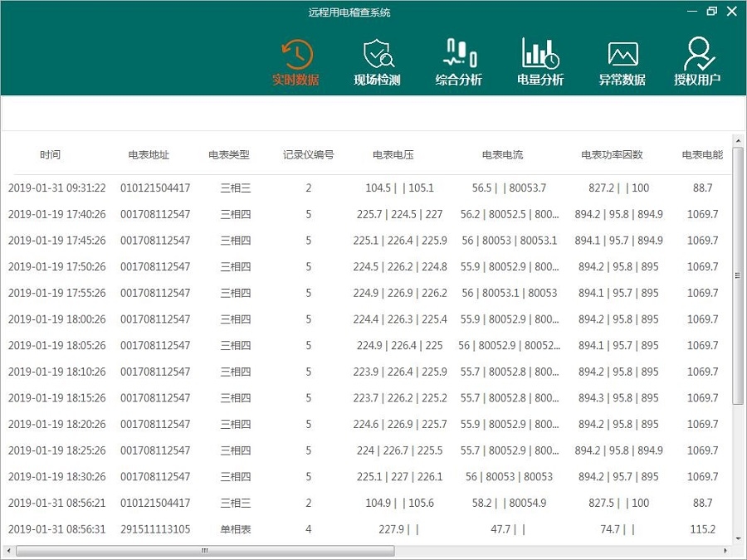Click the 电表地址 column header
The width and height of the screenshot is (747, 560).
coord(149,155)
